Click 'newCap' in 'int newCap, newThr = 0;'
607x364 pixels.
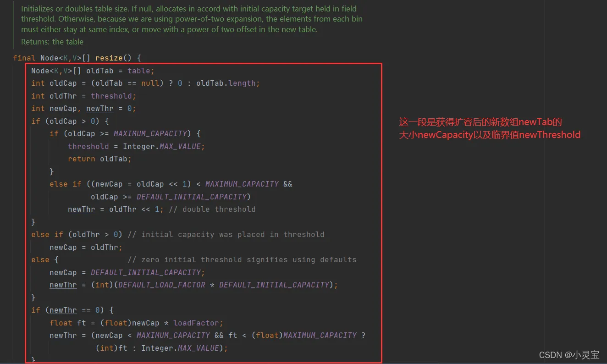[x=63, y=109]
